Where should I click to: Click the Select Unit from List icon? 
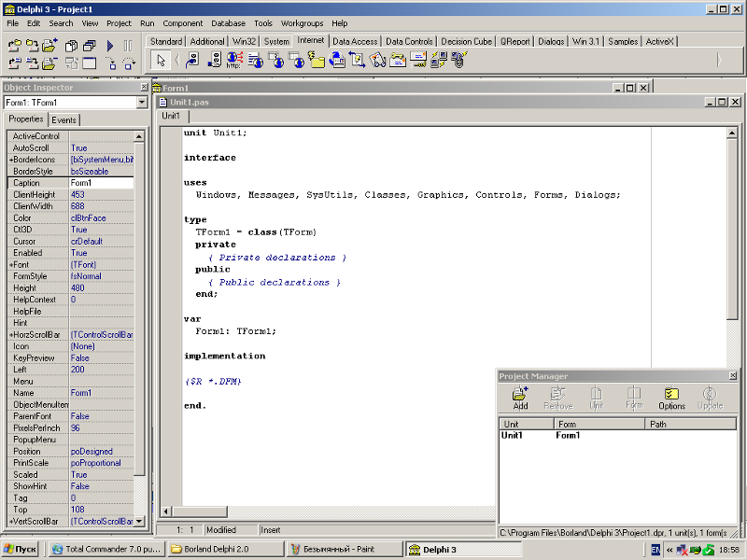coord(72,46)
